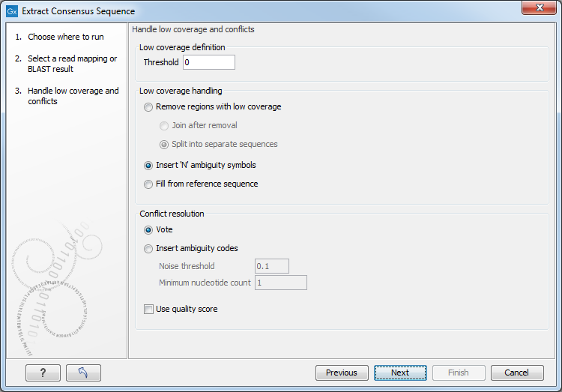Click the Noise threshold field
The height and width of the screenshot is (392, 562).
point(272,266)
